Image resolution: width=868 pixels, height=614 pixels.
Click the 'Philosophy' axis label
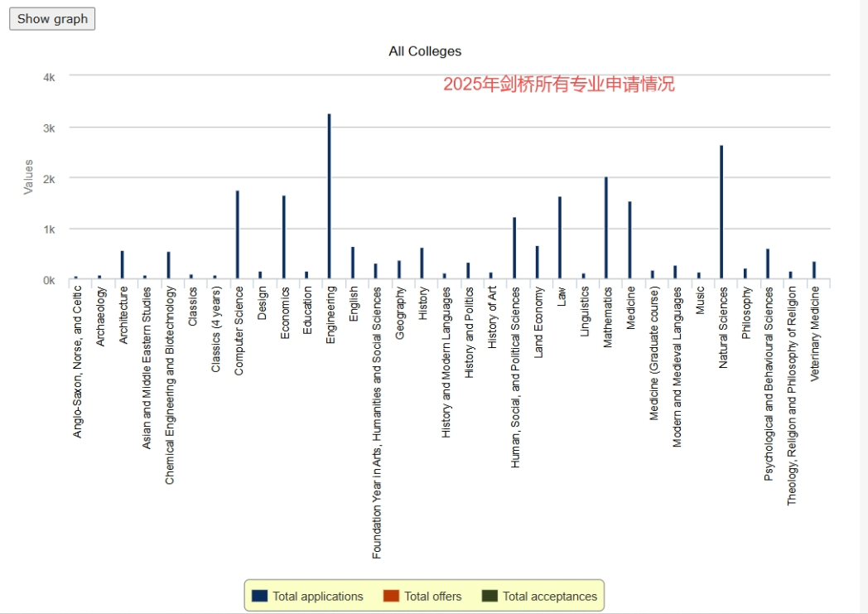tap(746, 313)
